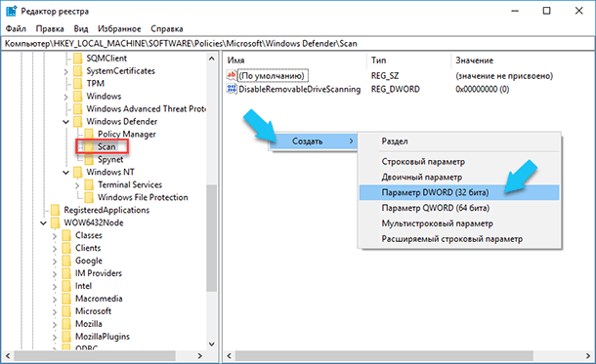596x364 pixels.
Task: Click the tree pane vertical scrollbar thumb
Action: click(x=212, y=238)
